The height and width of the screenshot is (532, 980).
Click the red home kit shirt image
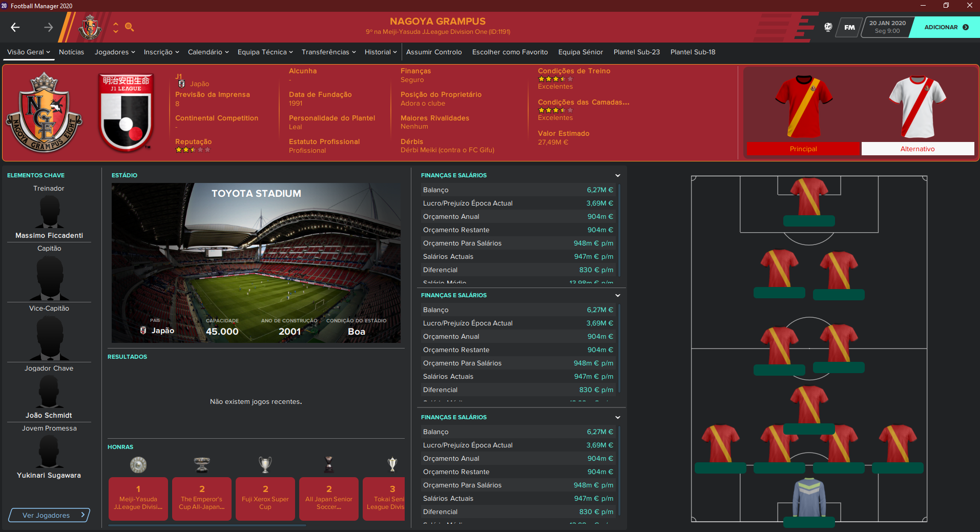tap(803, 107)
